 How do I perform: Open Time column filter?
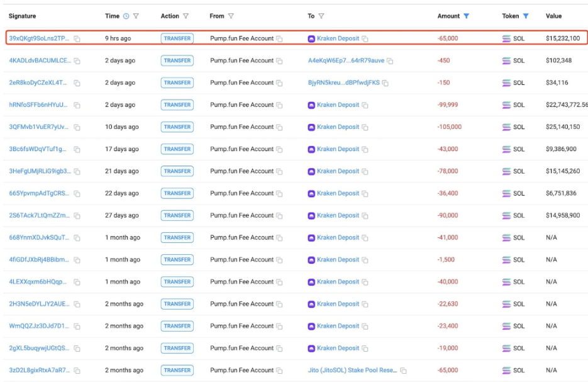click(136, 16)
